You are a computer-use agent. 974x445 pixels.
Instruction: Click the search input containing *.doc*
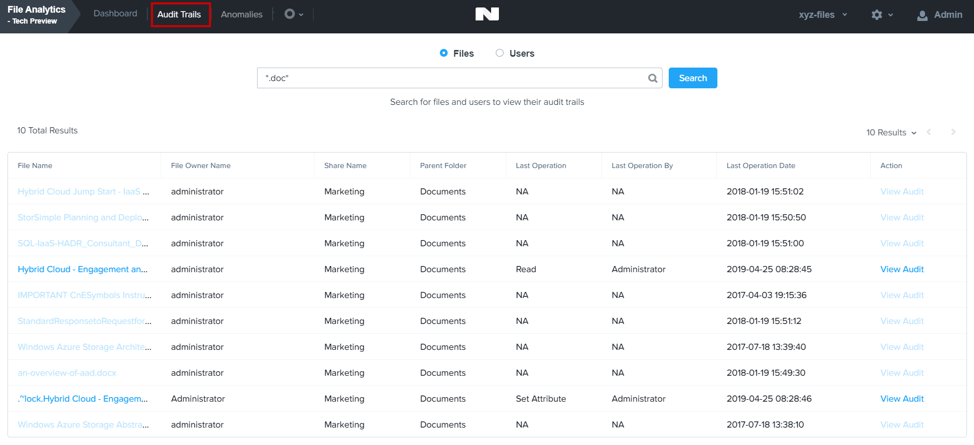click(x=459, y=78)
